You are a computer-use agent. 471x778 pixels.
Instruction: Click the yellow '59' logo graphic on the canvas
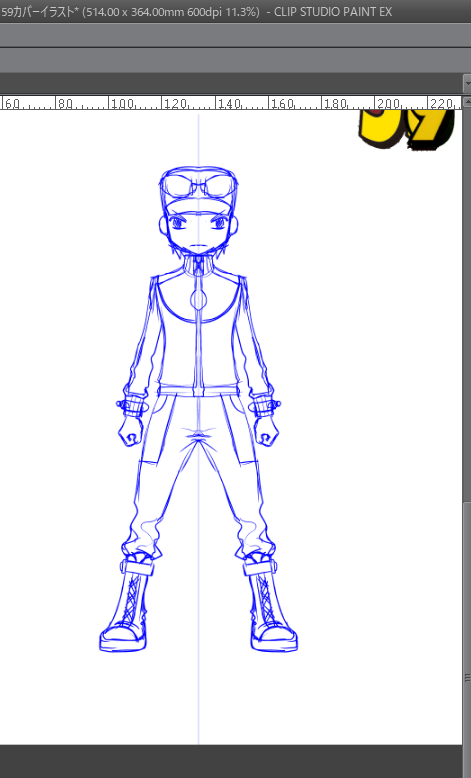point(406,129)
